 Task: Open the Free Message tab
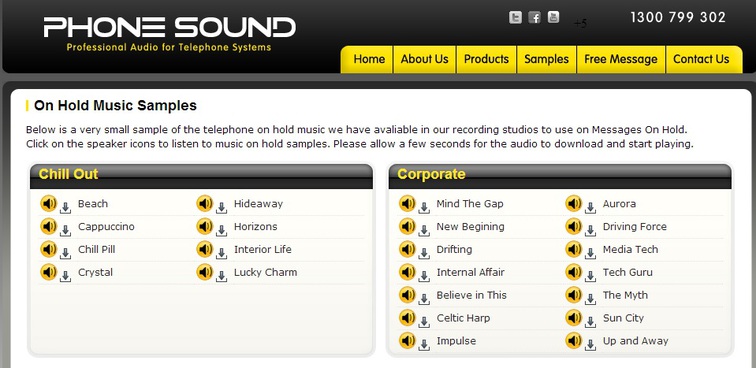(621, 59)
